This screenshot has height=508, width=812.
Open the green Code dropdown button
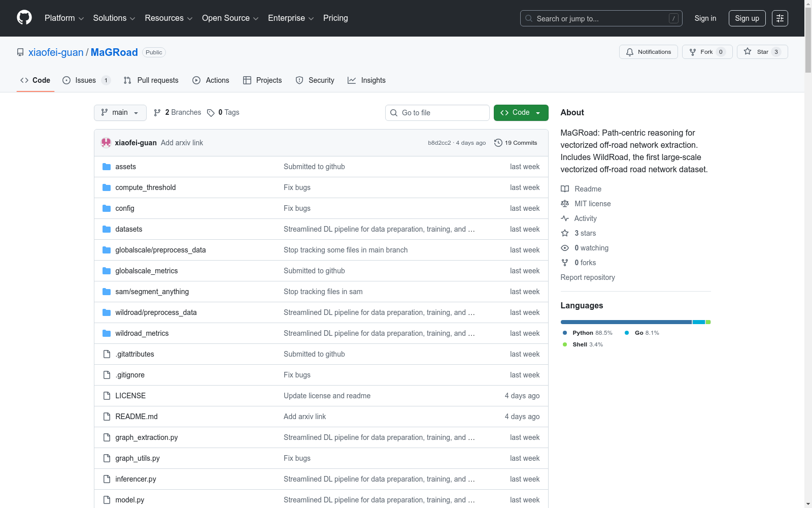521,113
